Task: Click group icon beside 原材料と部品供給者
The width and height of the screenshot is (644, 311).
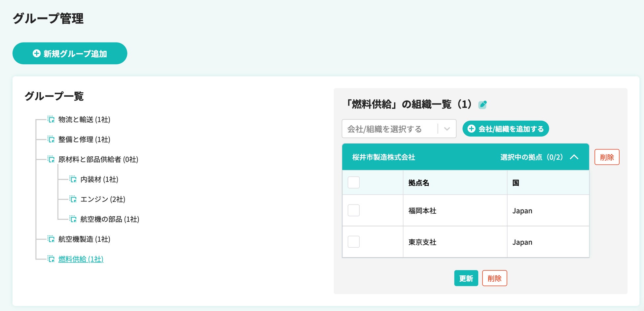Action: pyautogui.click(x=51, y=159)
